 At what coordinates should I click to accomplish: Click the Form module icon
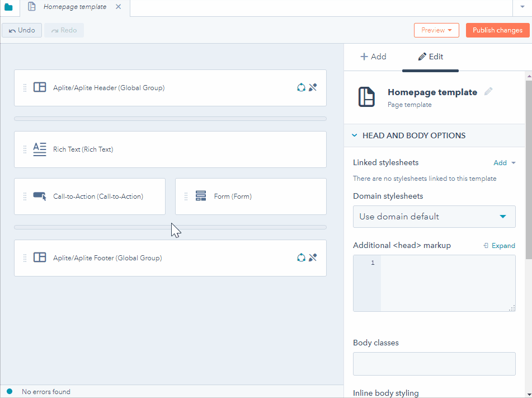(201, 196)
